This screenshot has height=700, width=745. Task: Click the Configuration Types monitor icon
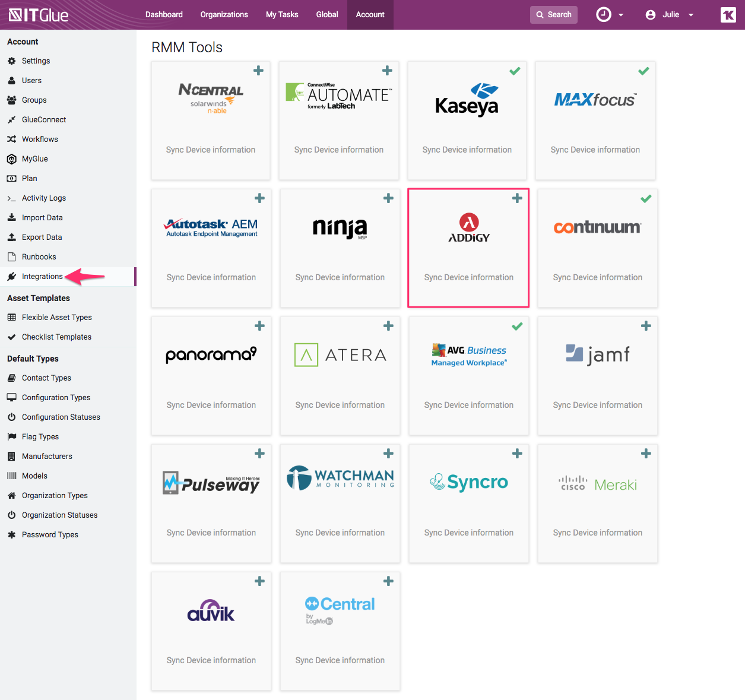click(11, 398)
